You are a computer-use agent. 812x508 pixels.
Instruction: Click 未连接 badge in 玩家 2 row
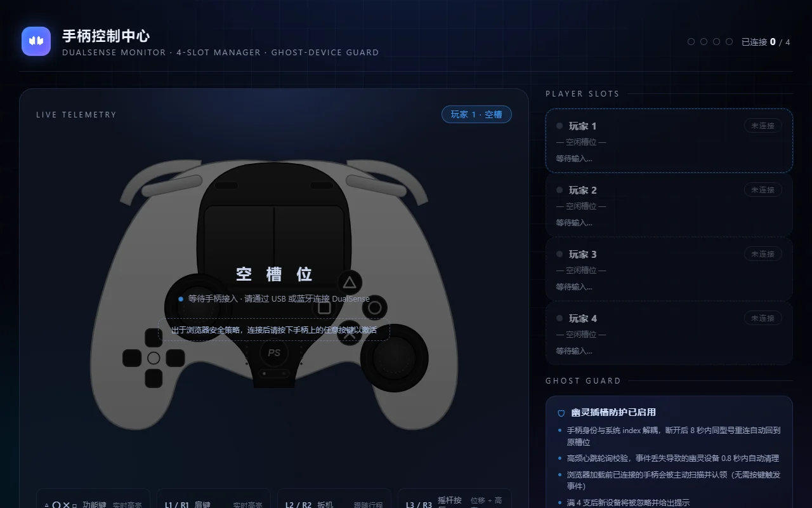(763, 190)
